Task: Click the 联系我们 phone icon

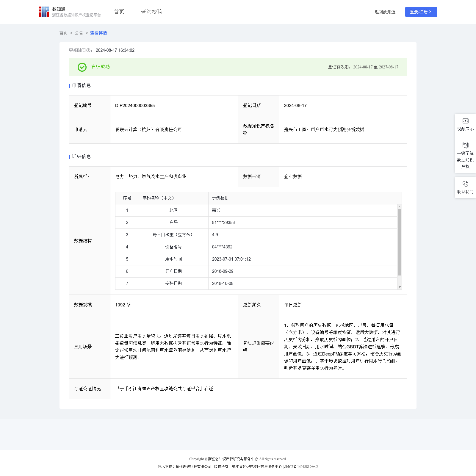Action: (465, 184)
